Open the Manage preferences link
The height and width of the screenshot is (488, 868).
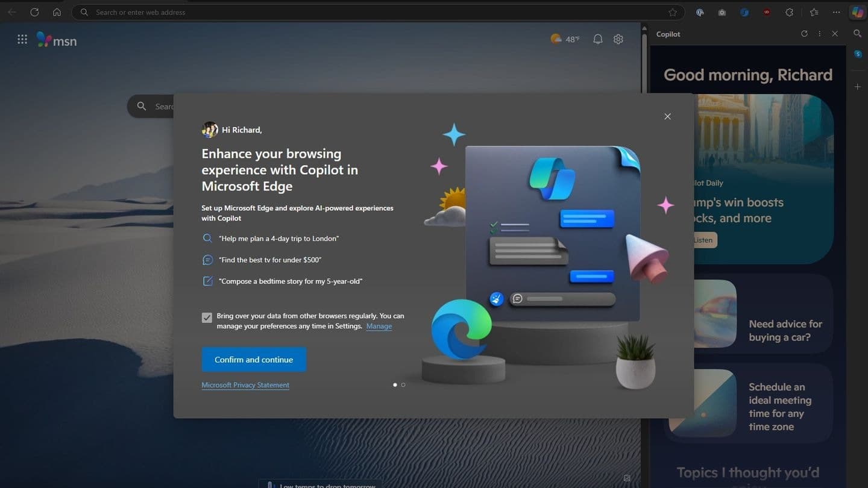379,326
